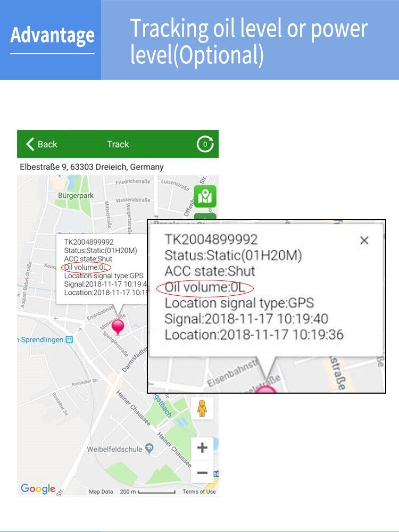Click Signal:2018-11-17 10:19:40 in the enlarged popup

click(246, 319)
